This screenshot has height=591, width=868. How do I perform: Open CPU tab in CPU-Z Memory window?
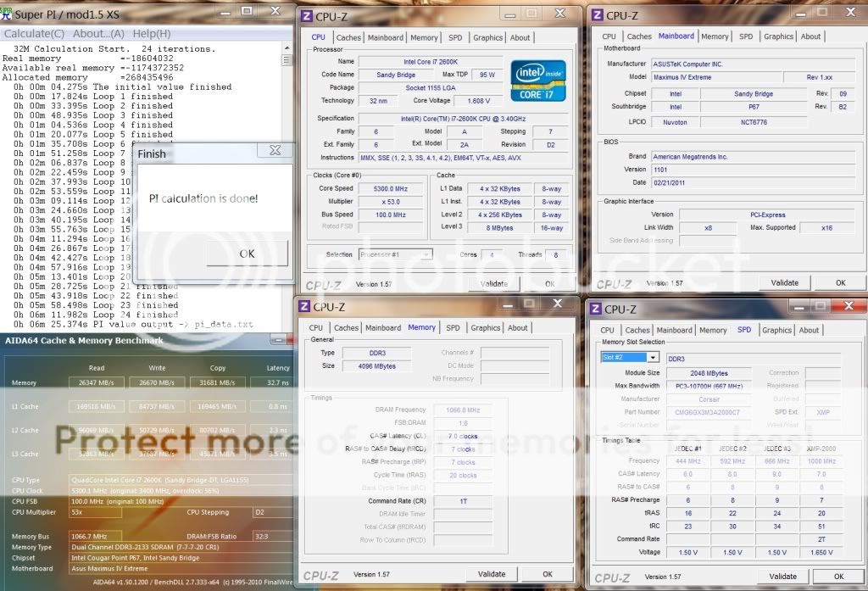(316, 328)
